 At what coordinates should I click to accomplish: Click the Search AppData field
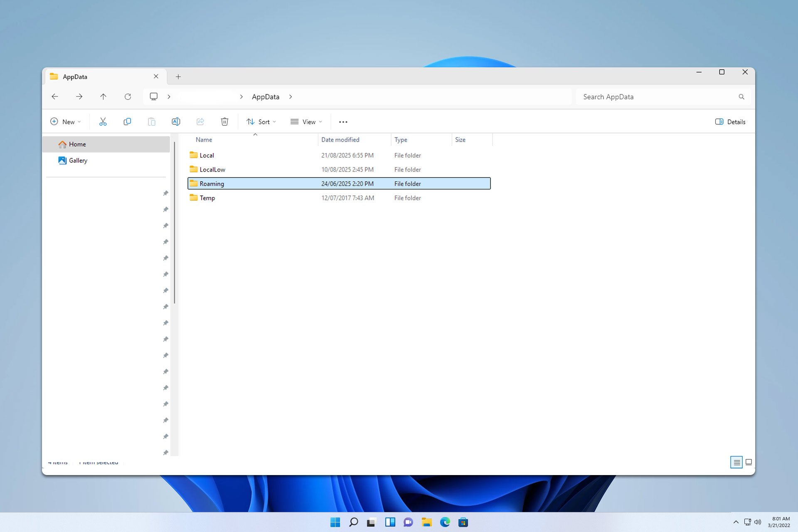tap(657, 97)
